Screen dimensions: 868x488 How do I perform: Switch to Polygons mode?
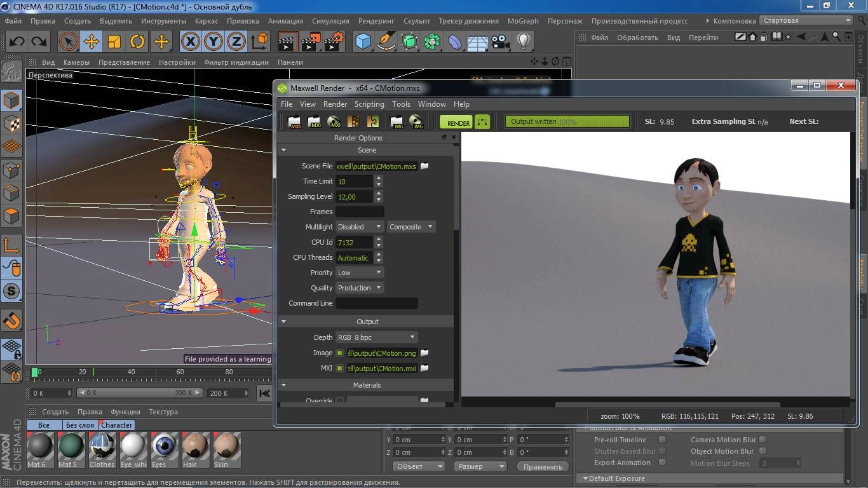(x=11, y=215)
